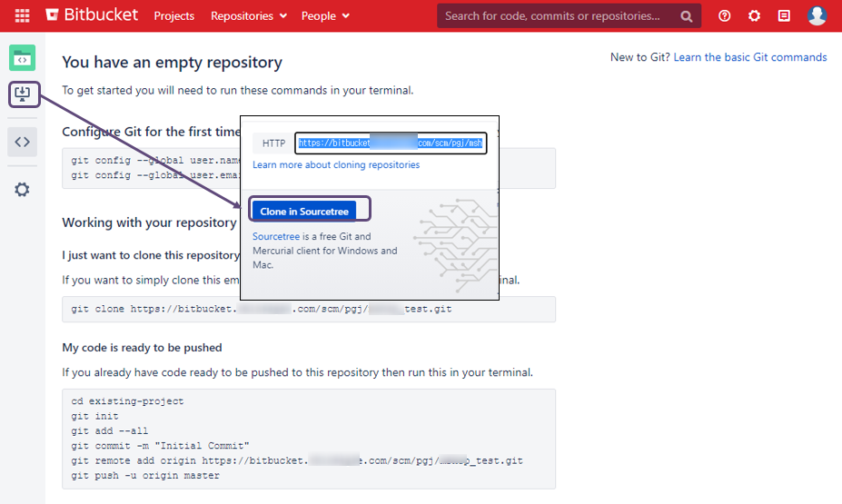Open the Sourcetree link

coord(276,236)
